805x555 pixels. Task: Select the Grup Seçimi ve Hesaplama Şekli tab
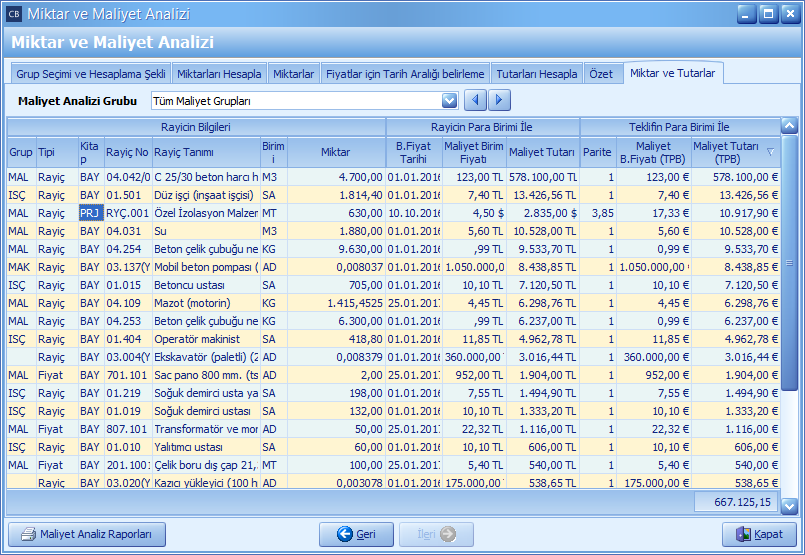tap(90, 74)
